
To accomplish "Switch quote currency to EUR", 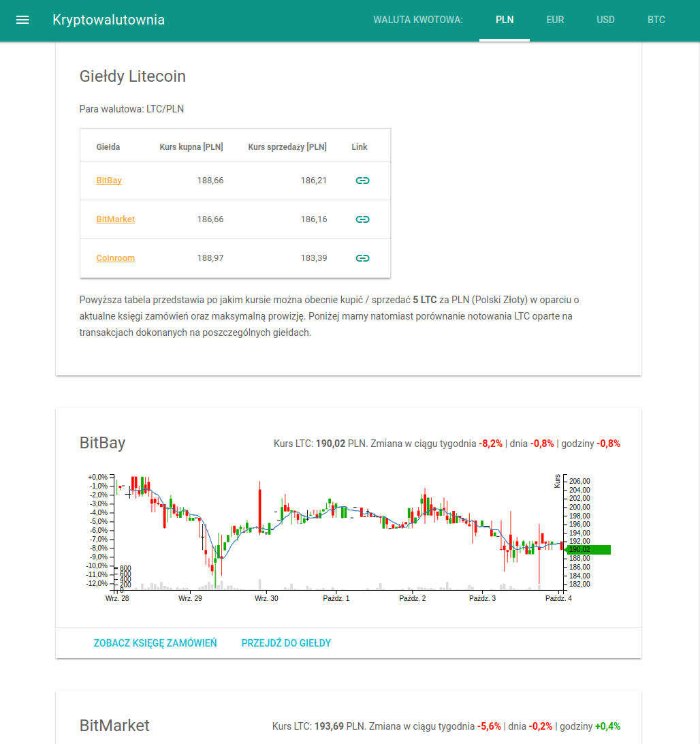I will [555, 20].
